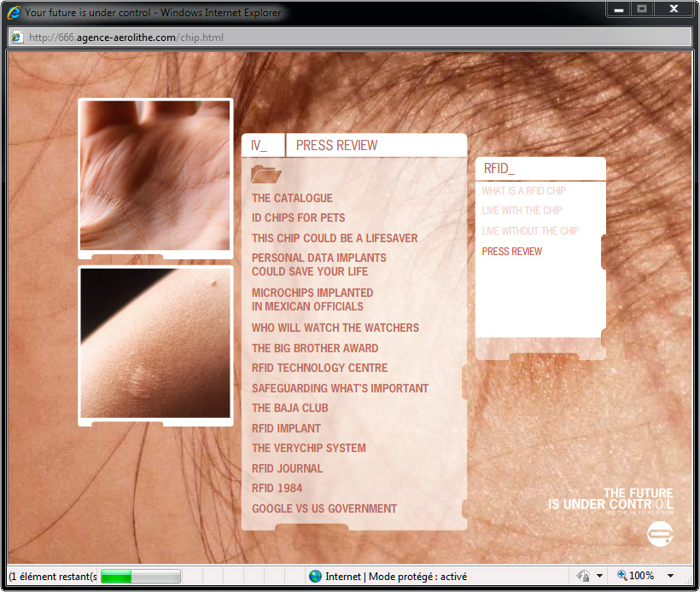
Task: Select the PRESS REVIEW tab header
Action: coord(336,146)
